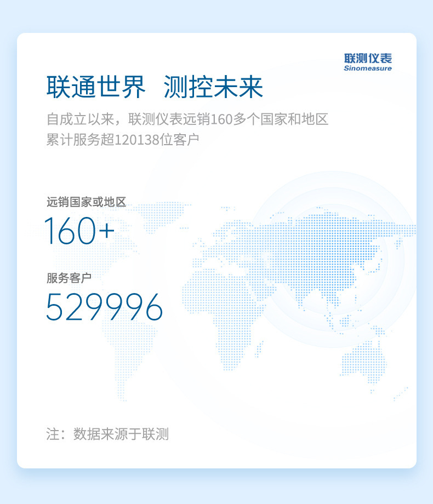This screenshot has width=433, height=504.
Task: Click the footnote 注：数据来源于联测
Action: point(107,434)
